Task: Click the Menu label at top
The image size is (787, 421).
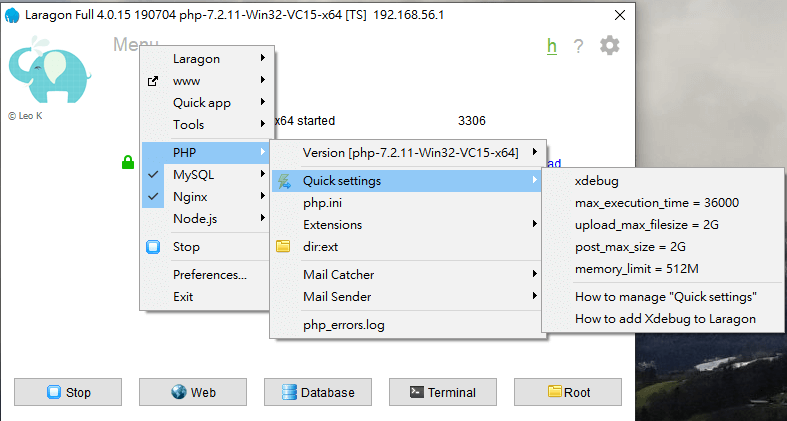Action: [136, 44]
